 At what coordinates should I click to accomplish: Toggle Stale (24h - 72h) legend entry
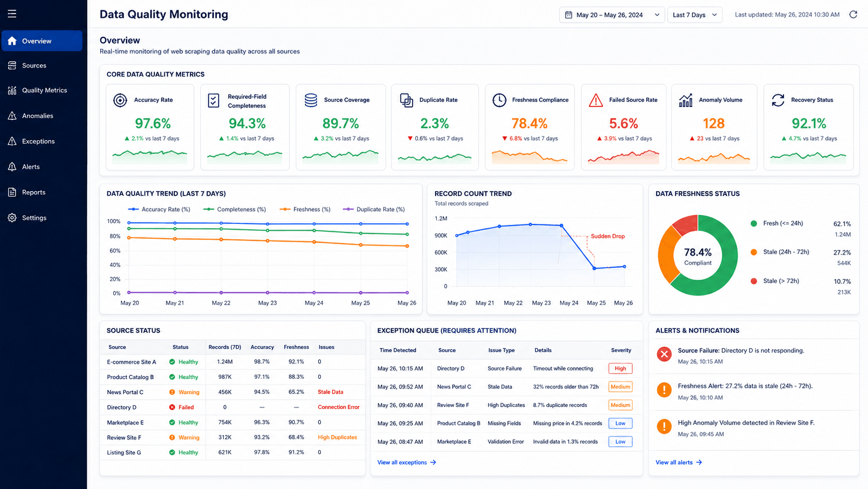tap(780, 252)
